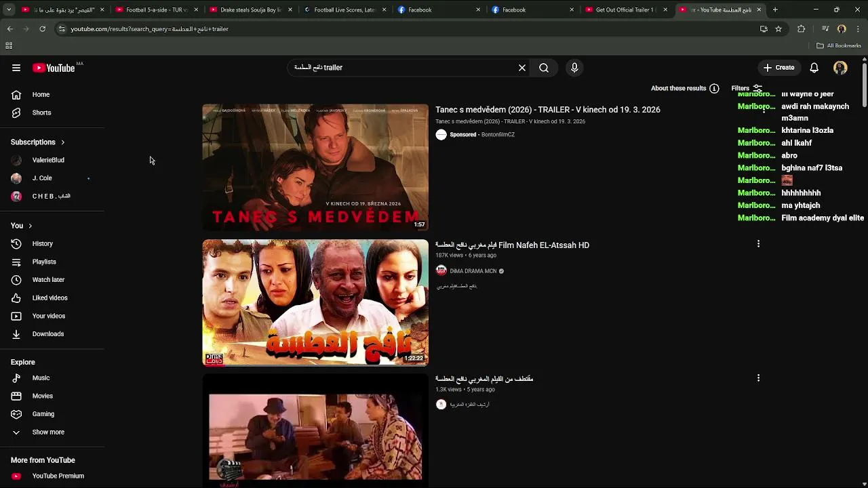868x488 pixels.
Task: Click the magnifier search button
Action: coord(544,68)
